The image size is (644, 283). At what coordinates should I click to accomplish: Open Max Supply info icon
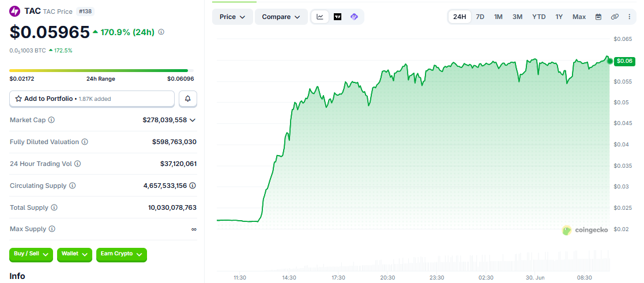52,229
